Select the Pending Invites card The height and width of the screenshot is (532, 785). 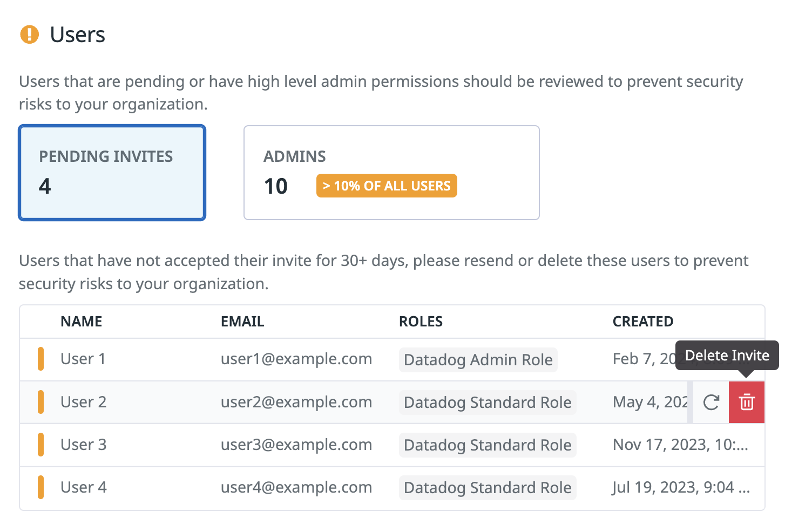(x=112, y=173)
